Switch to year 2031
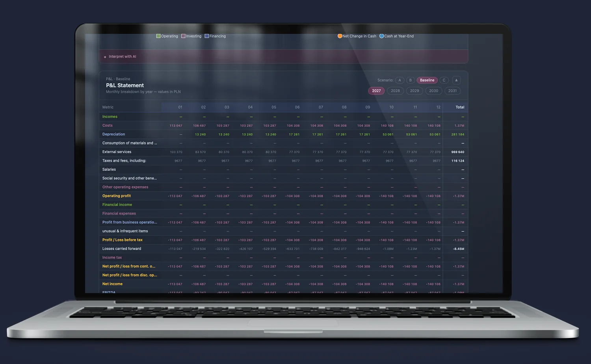The width and height of the screenshot is (591, 364). tap(452, 91)
